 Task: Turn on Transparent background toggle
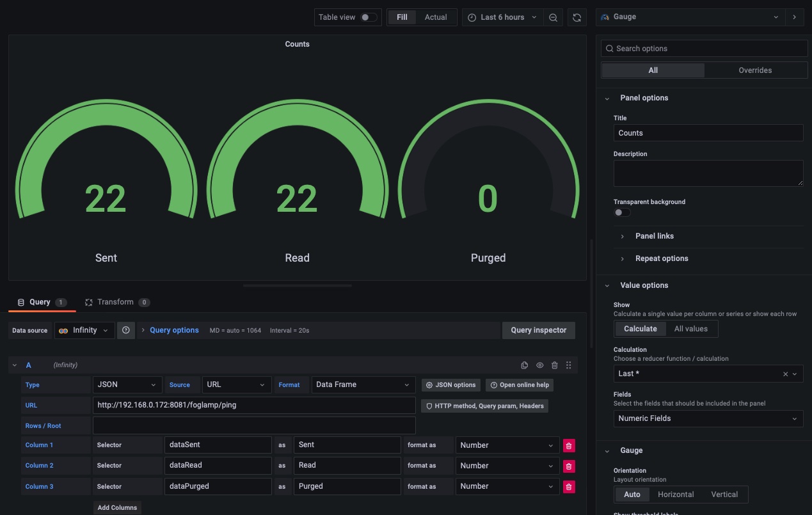pyautogui.click(x=622, y=212)
